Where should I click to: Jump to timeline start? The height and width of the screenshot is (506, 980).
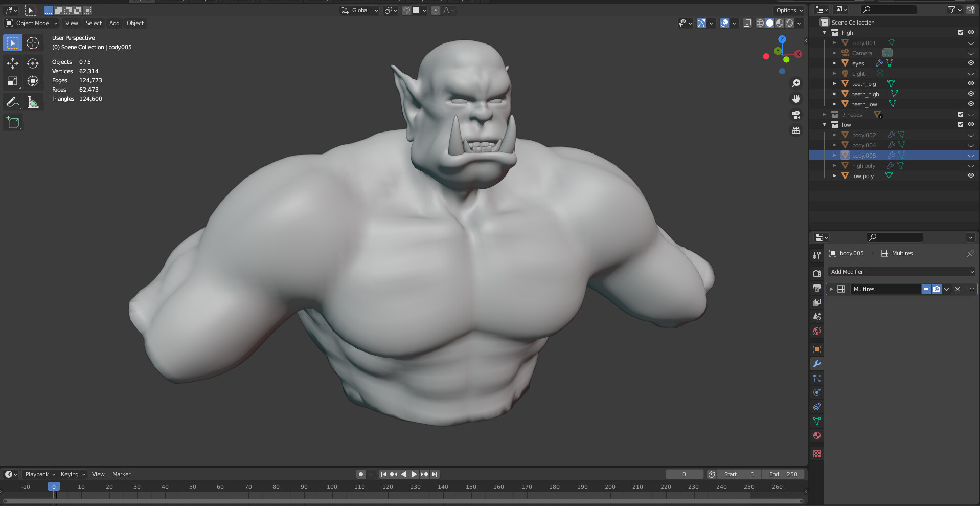point(383,474)
